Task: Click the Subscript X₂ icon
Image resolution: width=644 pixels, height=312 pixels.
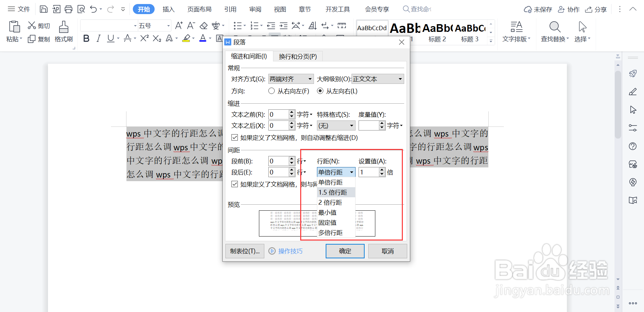Action: point(157,39)
